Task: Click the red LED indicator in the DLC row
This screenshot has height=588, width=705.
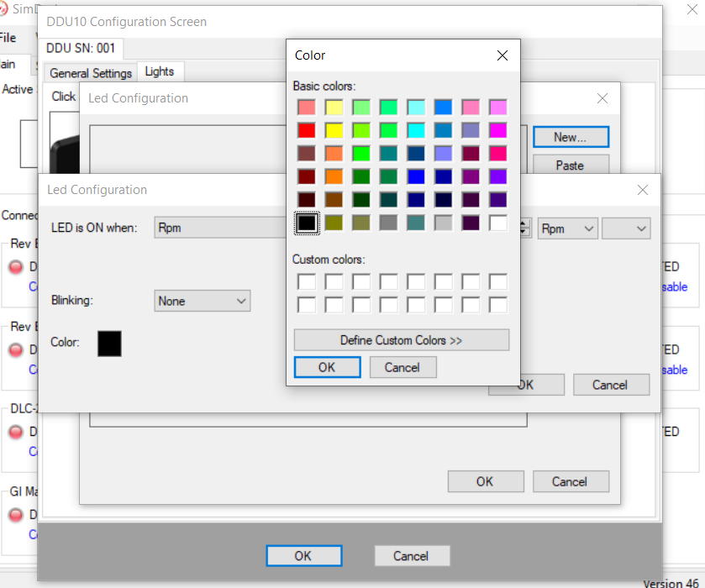Action: point(15,432)
